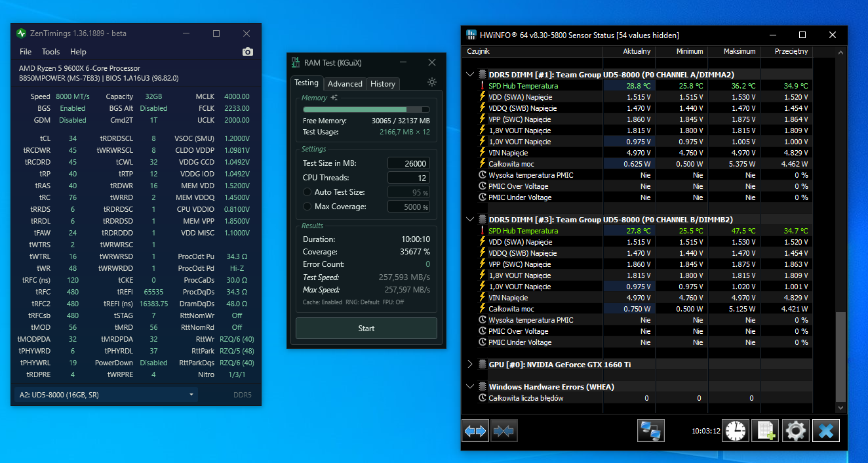Enable the Auto Test Size radio option
Screen dimensions: 868x463
pyautogui.click(x=307, y=192)
